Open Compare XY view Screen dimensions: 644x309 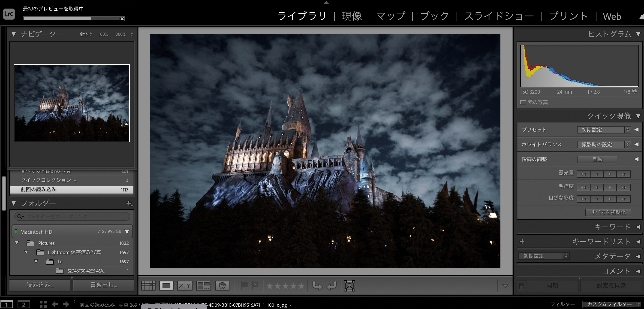pos(185,285)
